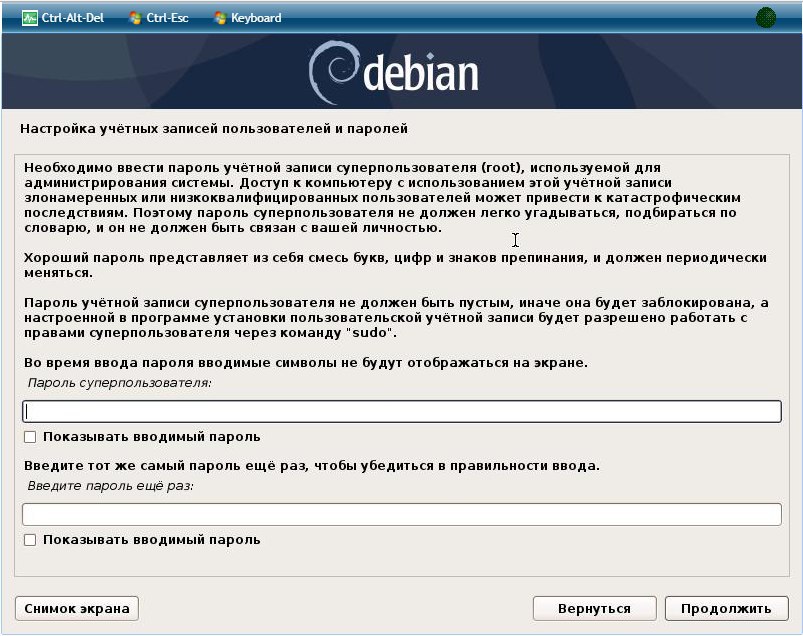Enable show password under root password field
Image resolution: width=803 pixels, height=636 pixels.
(30, 437)
